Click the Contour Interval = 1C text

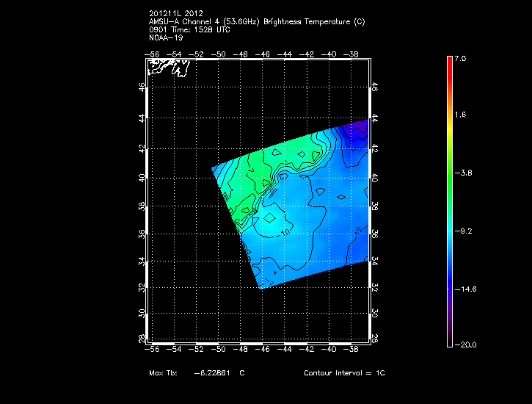344,373
